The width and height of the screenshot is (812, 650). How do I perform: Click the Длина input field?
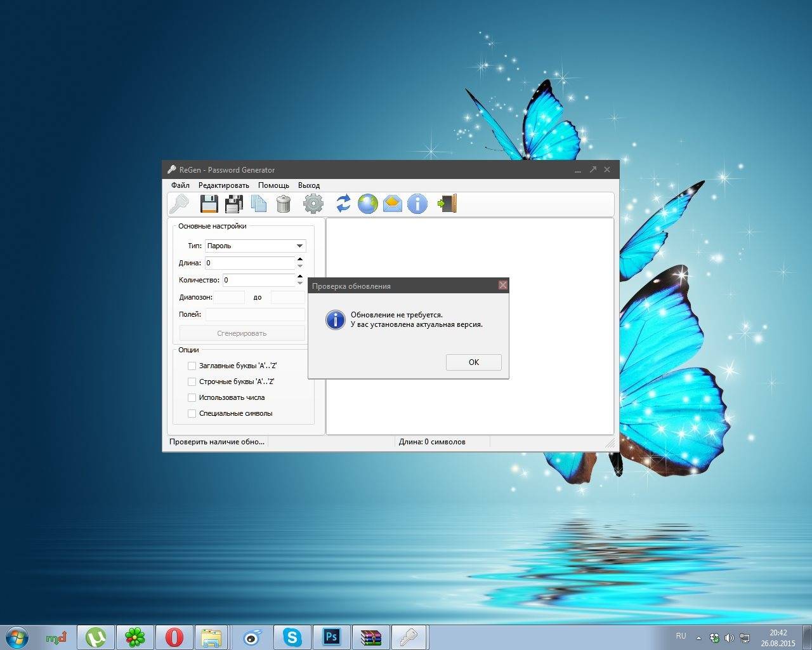250,263
